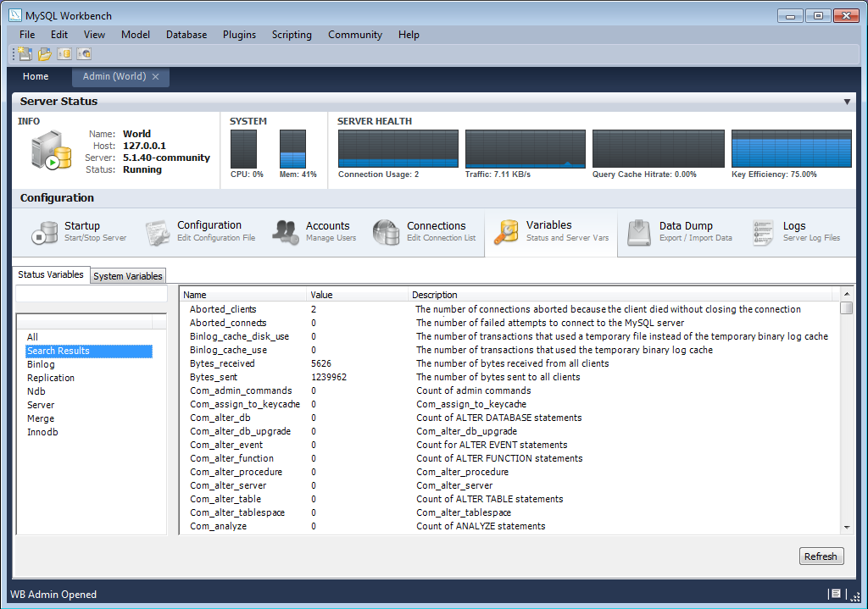Switch to the Home tab
This screenshot has height=609, width=868.
(x=36, y=76)
